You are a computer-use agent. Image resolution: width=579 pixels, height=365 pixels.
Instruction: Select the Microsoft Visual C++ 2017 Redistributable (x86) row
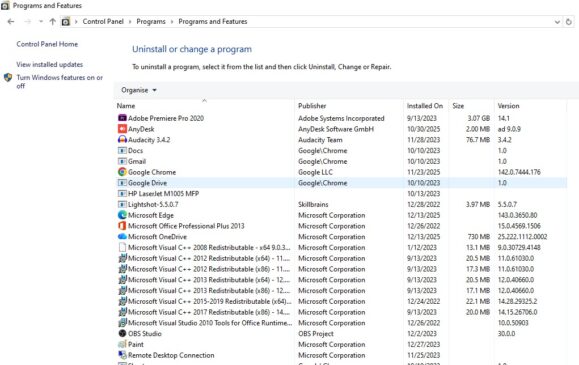(342, 312)
